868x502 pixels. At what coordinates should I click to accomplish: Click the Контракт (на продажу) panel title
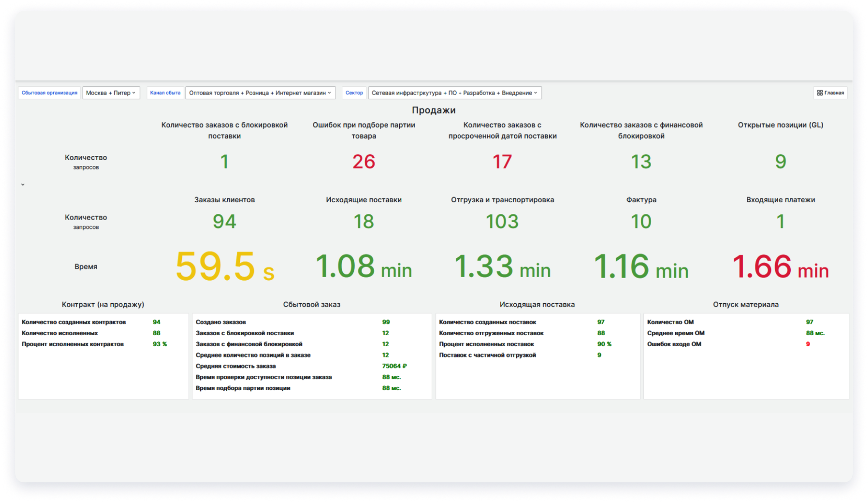tap(103, 304)
